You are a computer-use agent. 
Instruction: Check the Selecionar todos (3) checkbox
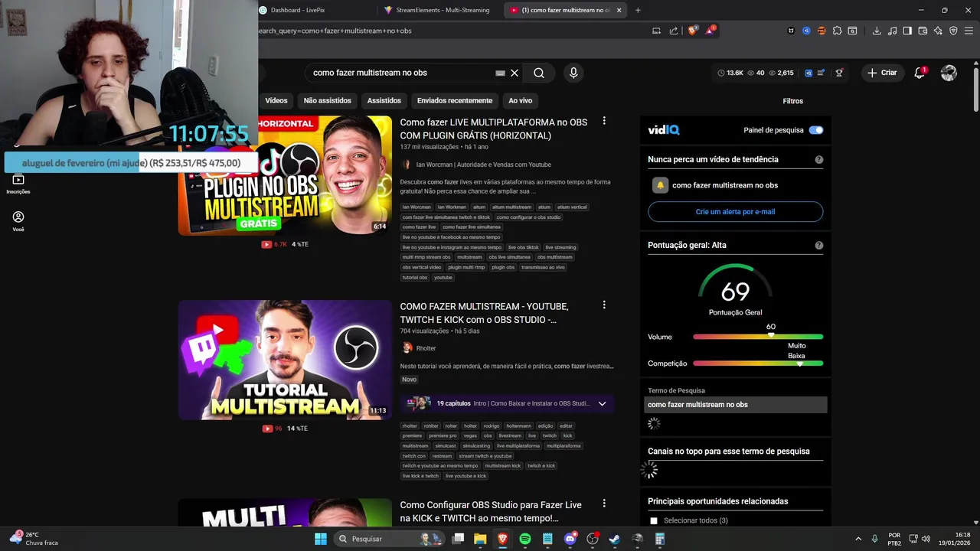point(653,520)
